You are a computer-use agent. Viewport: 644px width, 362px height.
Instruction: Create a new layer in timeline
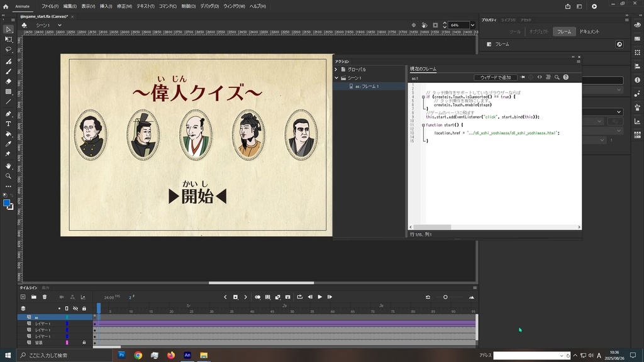tap(23, 297)
